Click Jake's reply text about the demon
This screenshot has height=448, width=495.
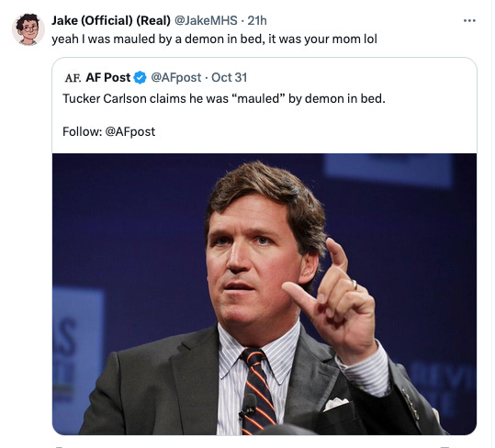tap(214, 39)
